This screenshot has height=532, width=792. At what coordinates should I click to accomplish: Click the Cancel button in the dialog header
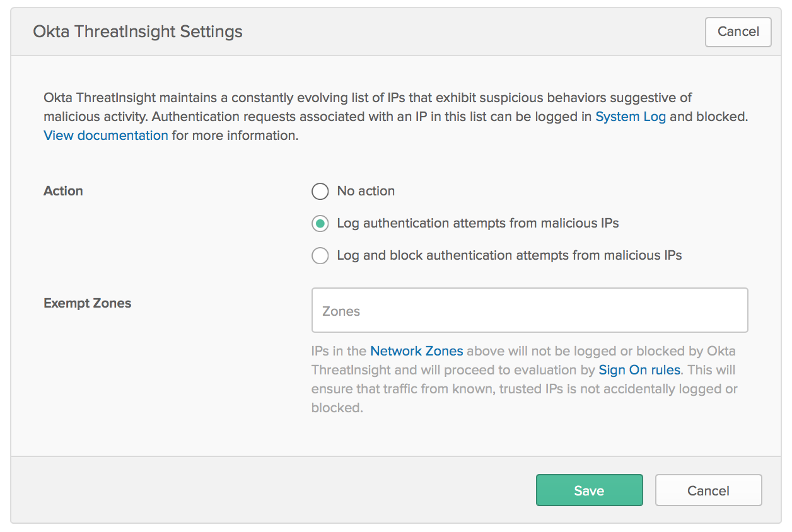click(738, 32)
